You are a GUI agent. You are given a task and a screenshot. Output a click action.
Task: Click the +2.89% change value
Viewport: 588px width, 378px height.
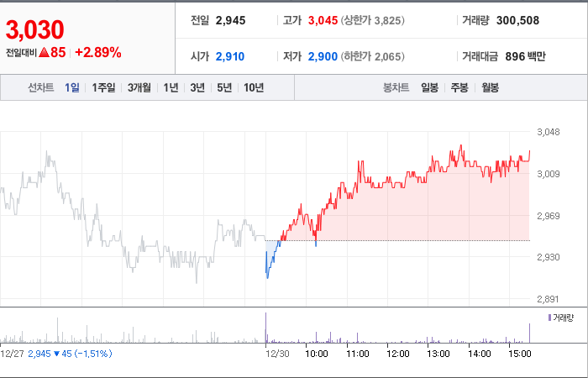pyautogui.click(x=98, y=52)
